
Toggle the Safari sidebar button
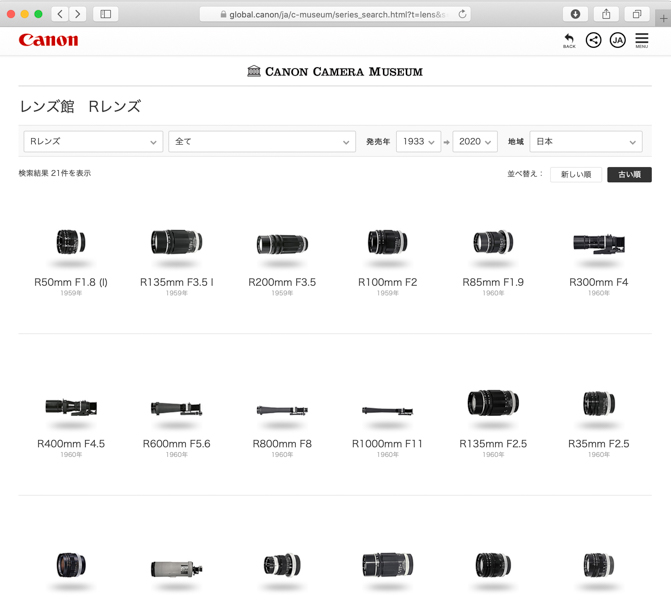[106, 14]
